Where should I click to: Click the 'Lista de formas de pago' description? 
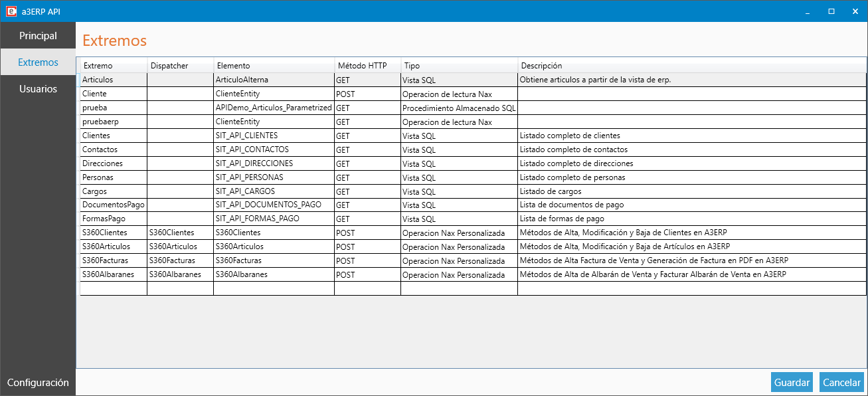point(692,219)
